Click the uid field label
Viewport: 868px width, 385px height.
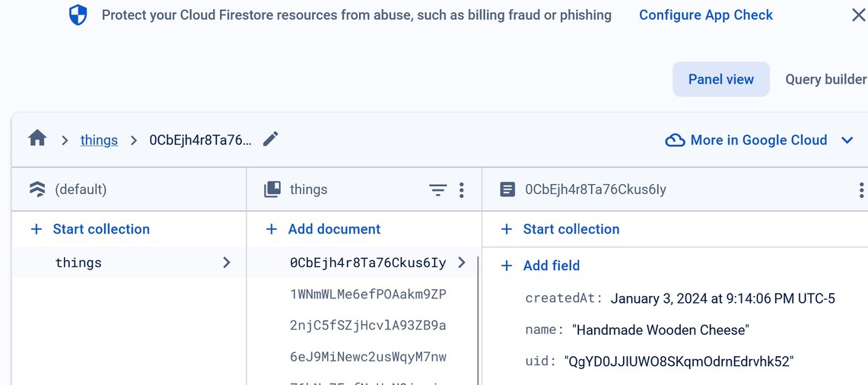540,361
